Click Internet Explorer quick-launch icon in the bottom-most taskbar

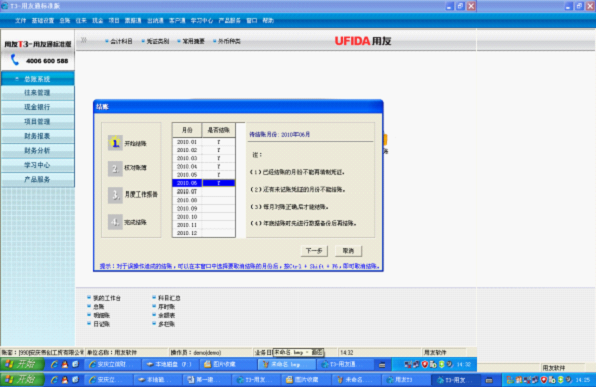(54, 379)
